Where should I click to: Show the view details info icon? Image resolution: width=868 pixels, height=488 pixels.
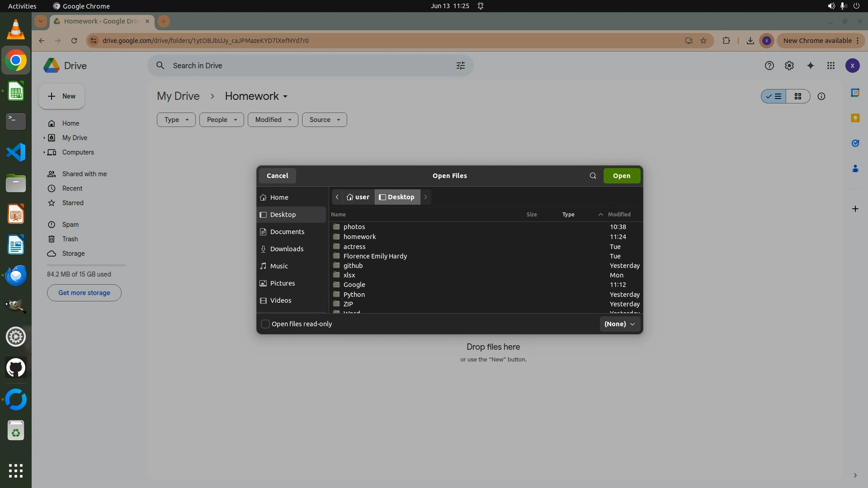pyautogui.click(x=821, y=96)
